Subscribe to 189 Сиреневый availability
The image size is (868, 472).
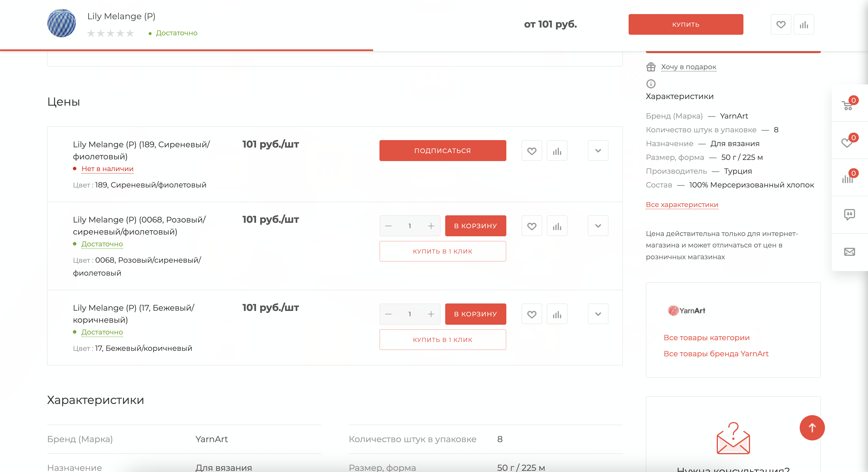[442, 151]
